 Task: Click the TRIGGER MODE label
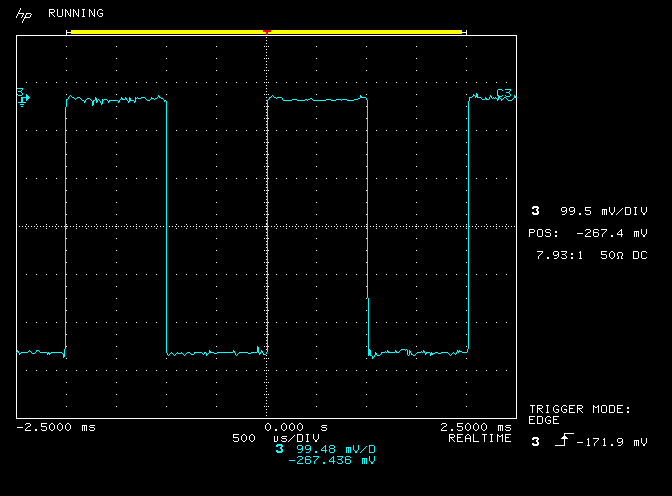pyautogui.click(x=580, y=409)
